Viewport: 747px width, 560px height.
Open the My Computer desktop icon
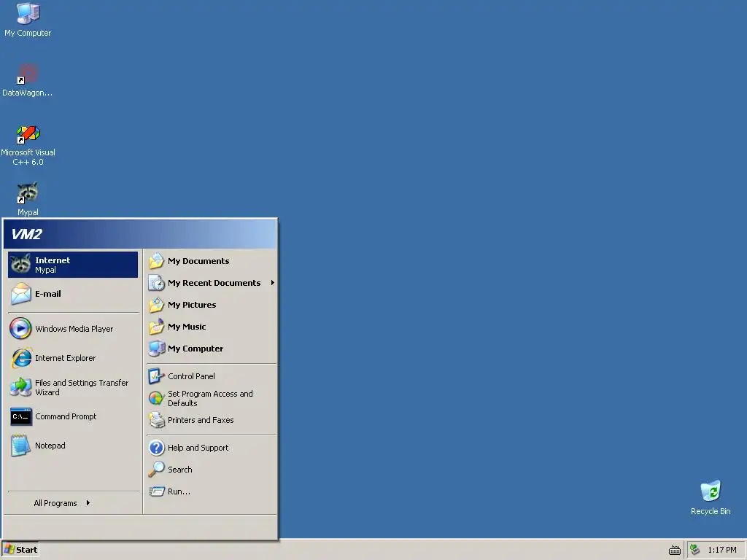pos(28,20)
